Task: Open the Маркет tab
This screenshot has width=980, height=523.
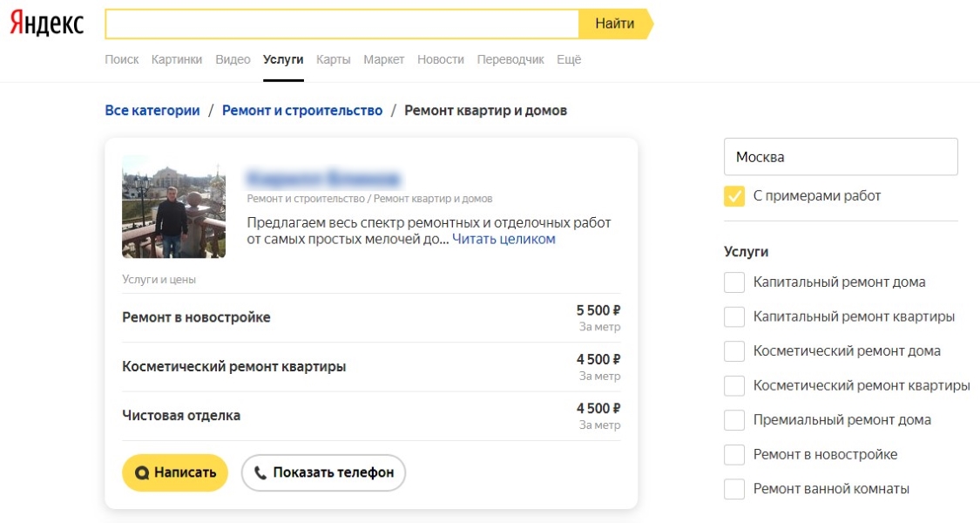Action: (x=384, y=59)
